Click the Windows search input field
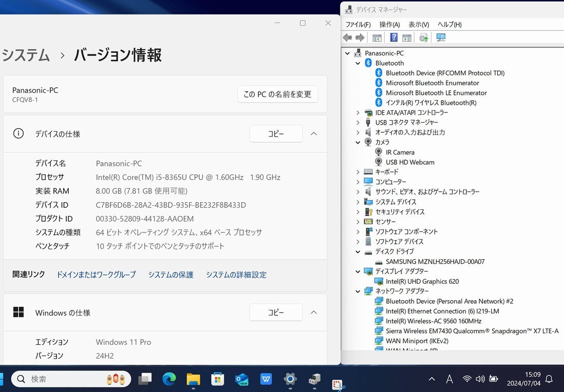 pyautogui.click(x=72, y=379)
